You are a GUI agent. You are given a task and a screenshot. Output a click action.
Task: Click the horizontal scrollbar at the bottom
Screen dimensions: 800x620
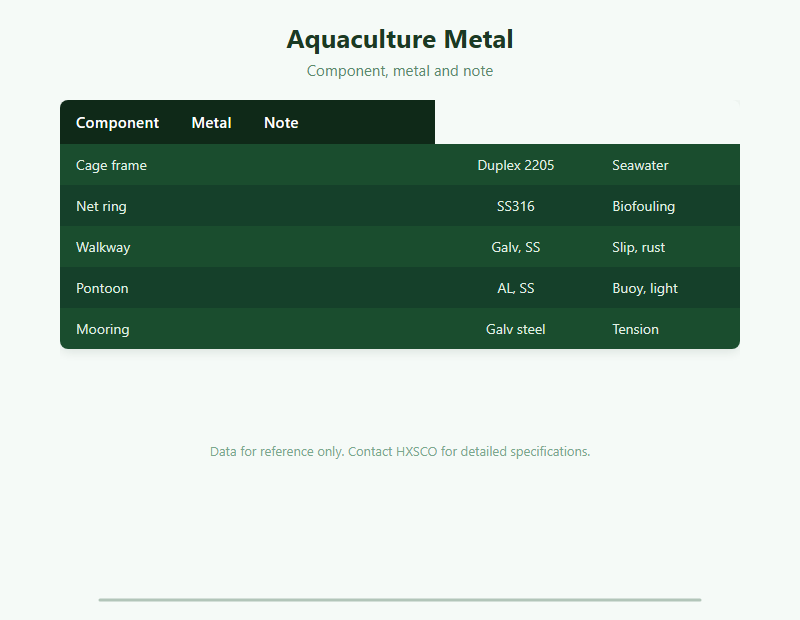400,600
